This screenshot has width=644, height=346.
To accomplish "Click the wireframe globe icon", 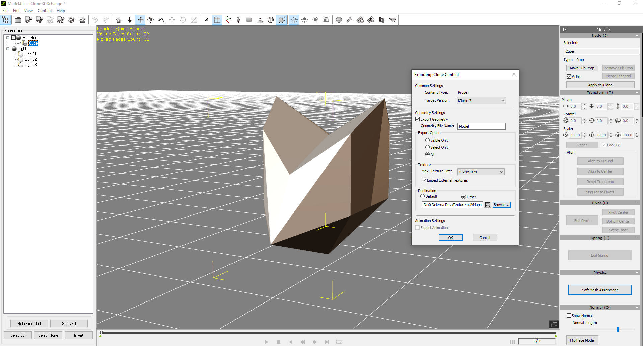I will (271, 20).
